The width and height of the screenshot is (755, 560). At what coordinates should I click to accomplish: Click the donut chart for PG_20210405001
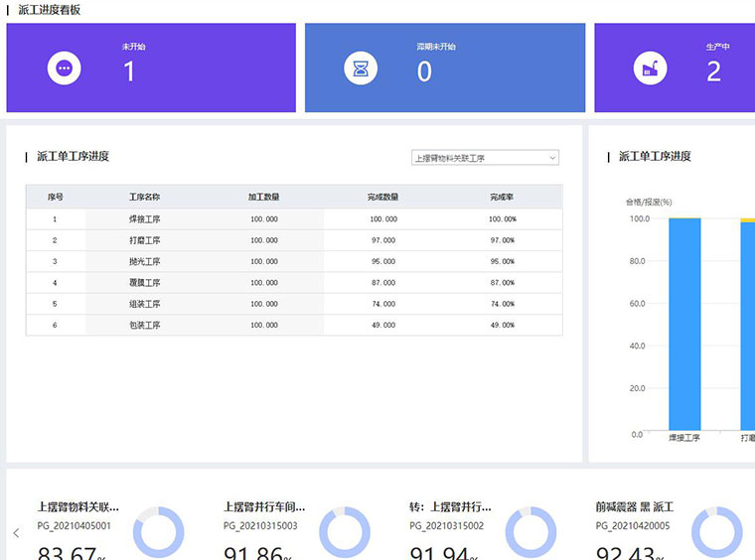point(159,532)
